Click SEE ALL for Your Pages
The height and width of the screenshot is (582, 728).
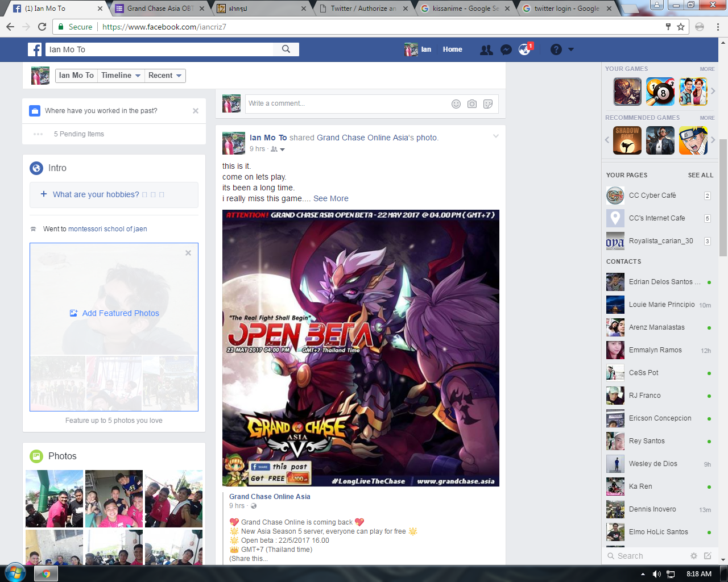click(701, 175)
